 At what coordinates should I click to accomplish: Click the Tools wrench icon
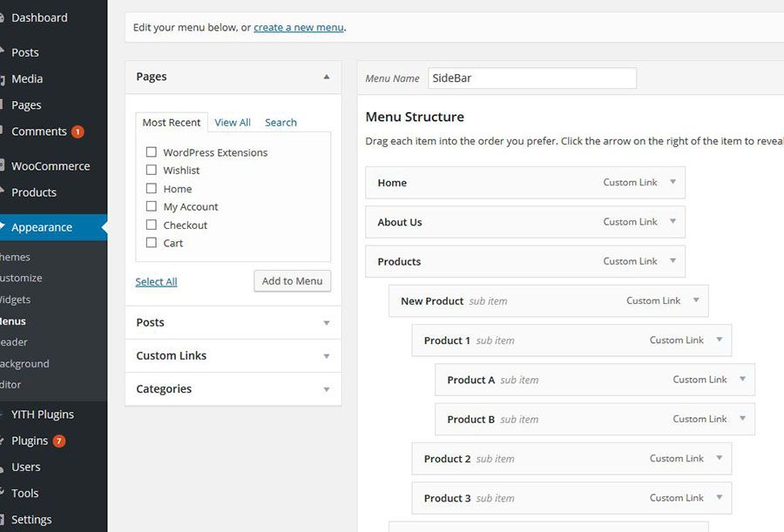[x=3, y=493]
